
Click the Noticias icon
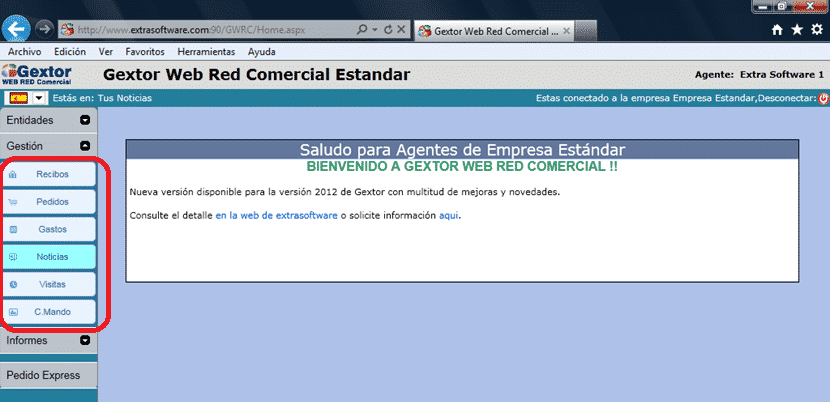13,257
